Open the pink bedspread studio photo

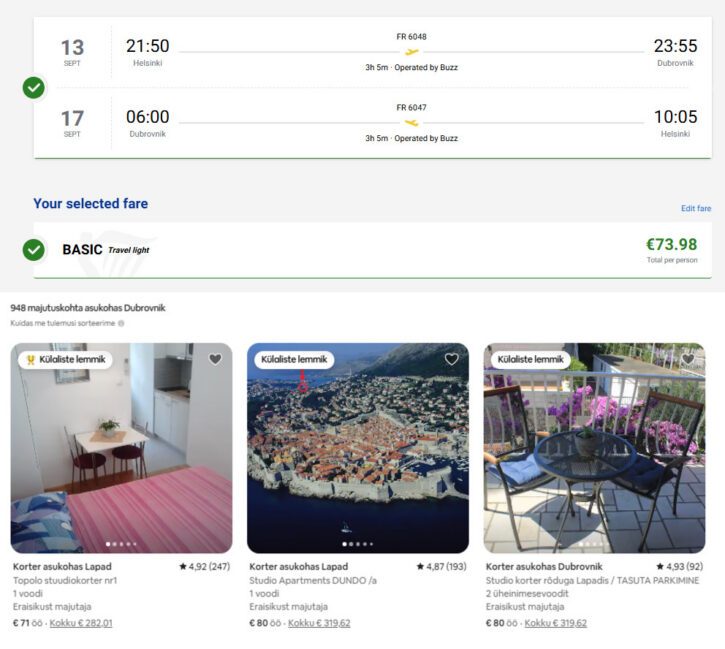pos(121,450)
